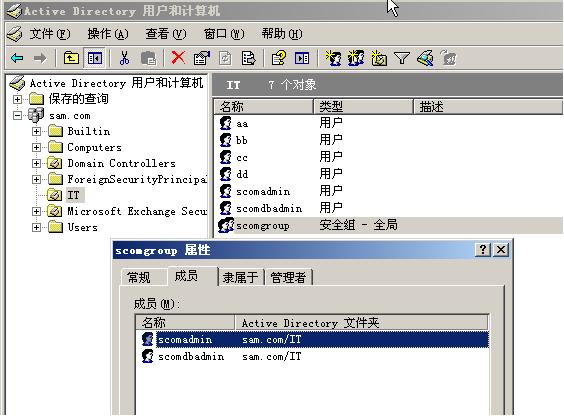Click the Cut scissors icon

point(124,58)
